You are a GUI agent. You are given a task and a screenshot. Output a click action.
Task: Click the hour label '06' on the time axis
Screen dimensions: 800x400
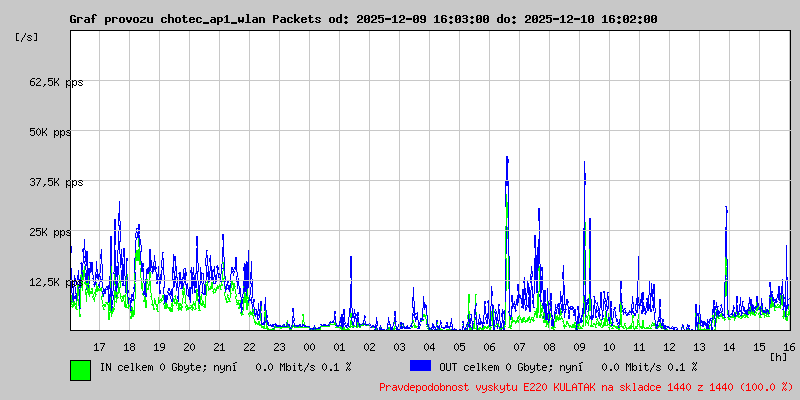(x=489, y=347)
